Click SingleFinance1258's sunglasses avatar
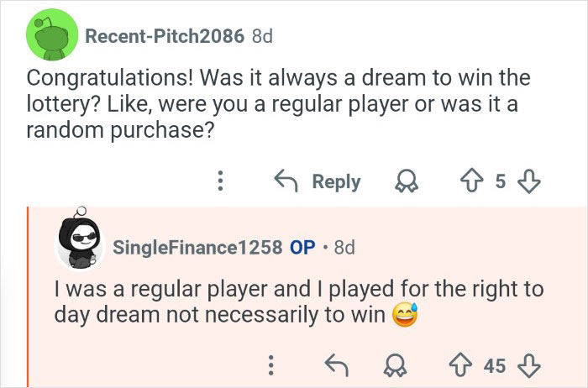588x388 pixels. [x=78, y=245]
